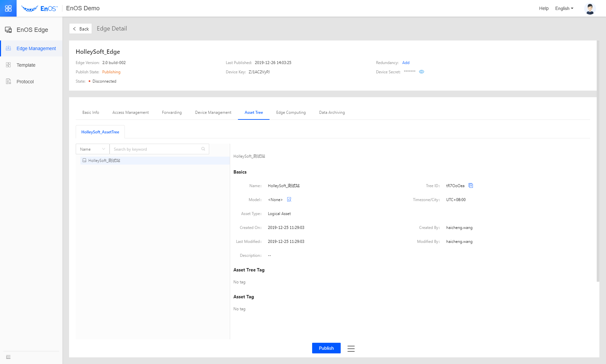Viewport: 606px width, 364px height.
Task: Click Last Published 2019-12-26 14:03:25
Action: point(273,63)
